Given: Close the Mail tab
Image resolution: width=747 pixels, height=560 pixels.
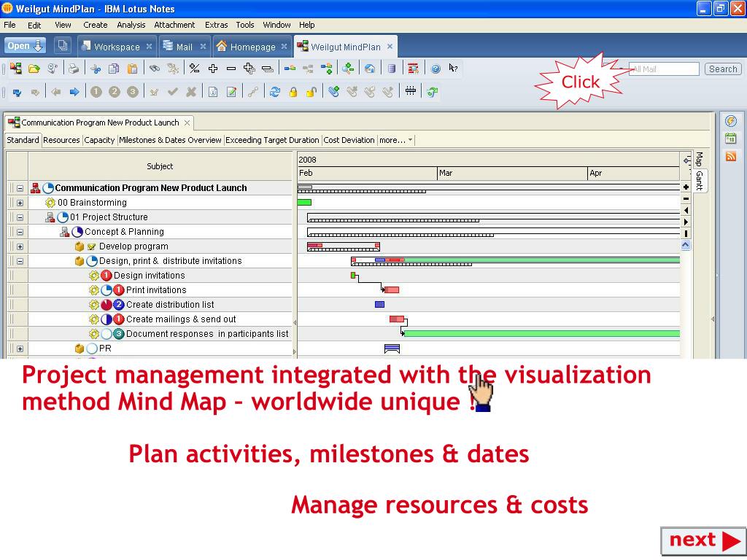Looking at the screenshot, I should pyautogui.click(x=203, y=46).
